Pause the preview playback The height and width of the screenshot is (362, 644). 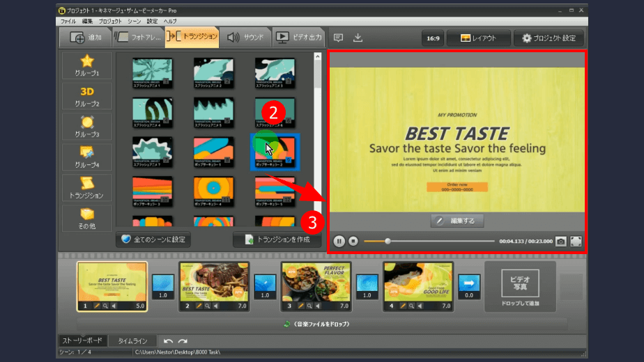click(339, 241)
